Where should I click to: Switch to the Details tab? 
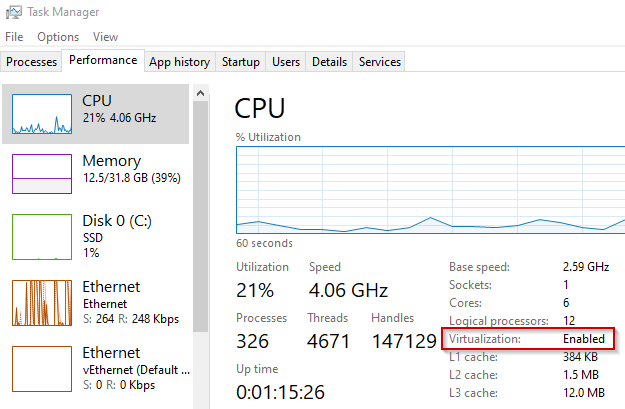click(329, 62)
